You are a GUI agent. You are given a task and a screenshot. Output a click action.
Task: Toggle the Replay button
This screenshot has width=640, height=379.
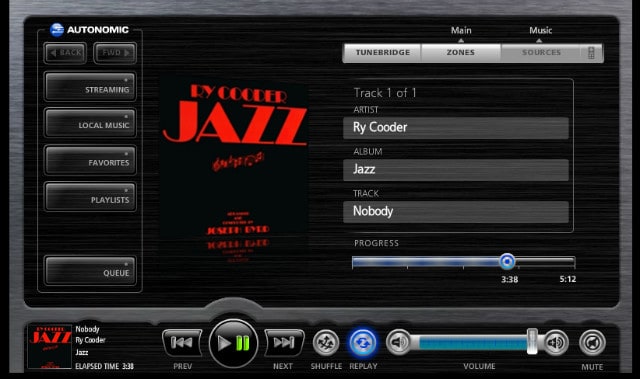pyautogui.click(x=362, y=342)
